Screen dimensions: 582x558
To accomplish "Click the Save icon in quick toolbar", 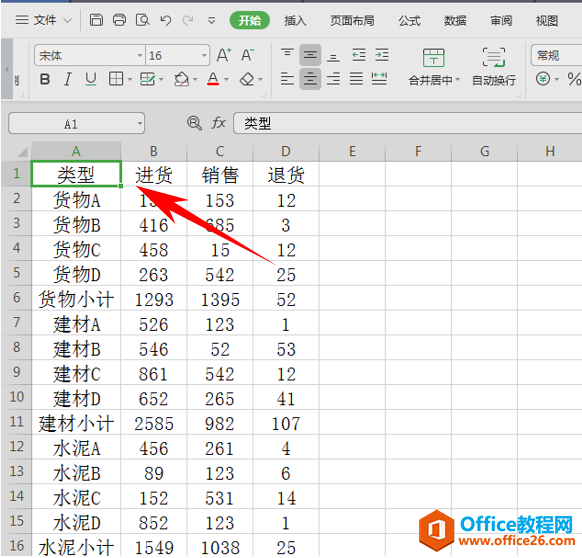I will [x=96, y=20].
